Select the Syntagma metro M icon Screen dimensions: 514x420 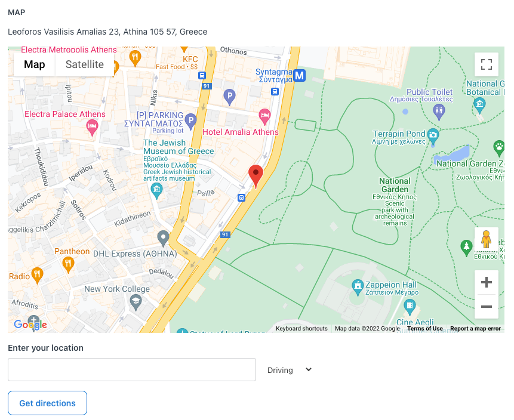pos(299,76)
